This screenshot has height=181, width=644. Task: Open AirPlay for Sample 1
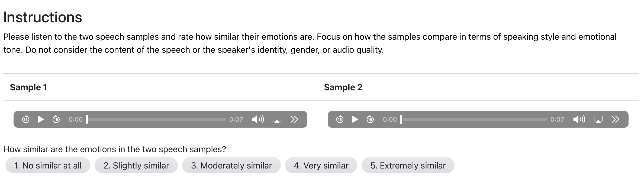pos(277,119)
